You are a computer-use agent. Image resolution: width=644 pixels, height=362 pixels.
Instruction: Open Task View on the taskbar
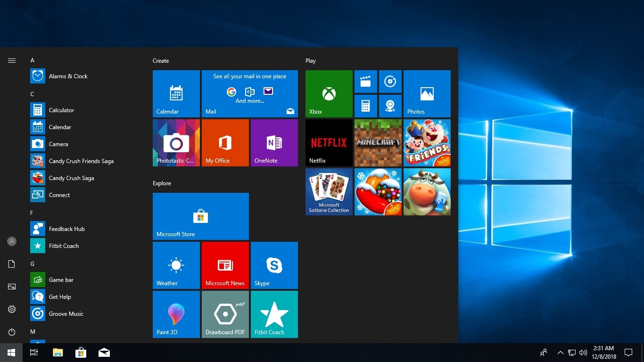coord(34,353)
